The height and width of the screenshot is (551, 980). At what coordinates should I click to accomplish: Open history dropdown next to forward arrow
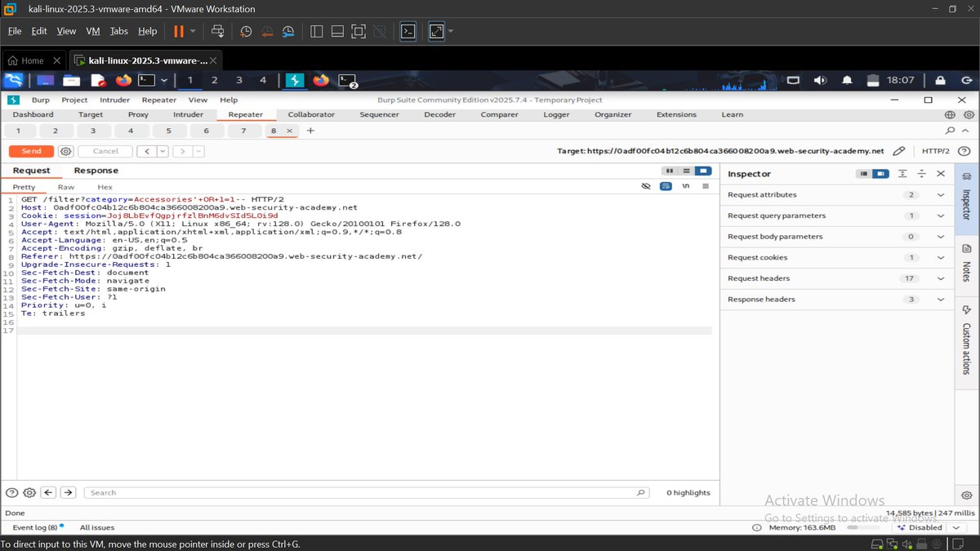[198, 151]
